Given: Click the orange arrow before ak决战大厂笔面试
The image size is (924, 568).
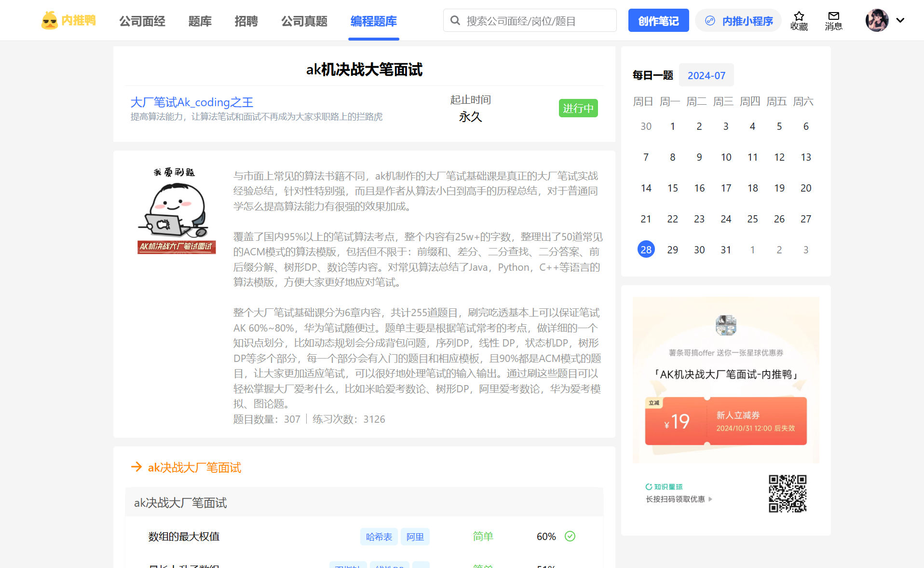Looking at the screenshot, I should [x=136, y=467].
